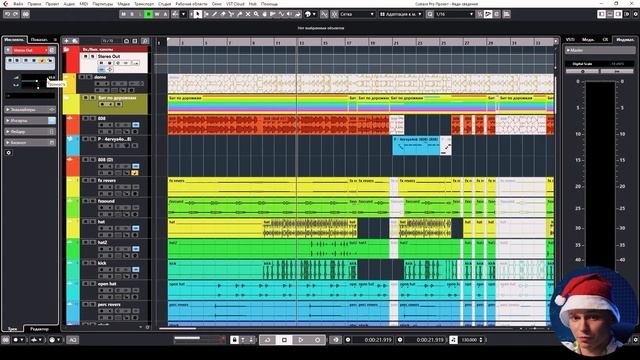Open the color selector dropdown arrow

314,14
